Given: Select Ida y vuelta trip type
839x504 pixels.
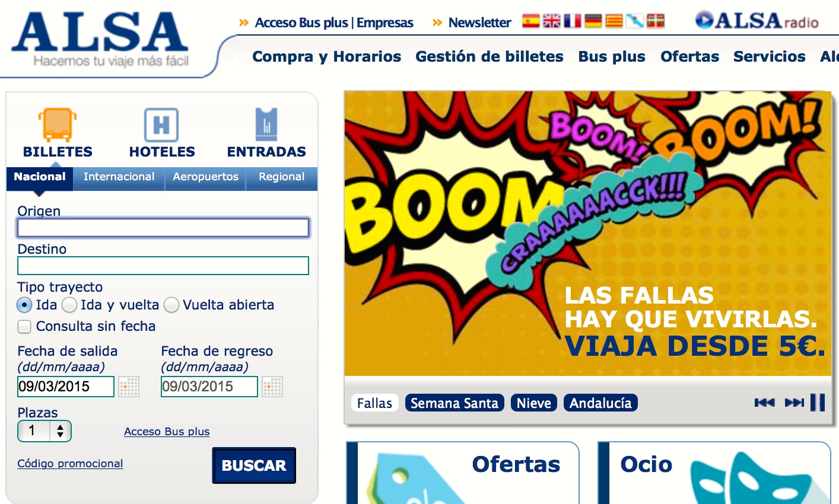Looking at the screenshot, I should point(69,305).
